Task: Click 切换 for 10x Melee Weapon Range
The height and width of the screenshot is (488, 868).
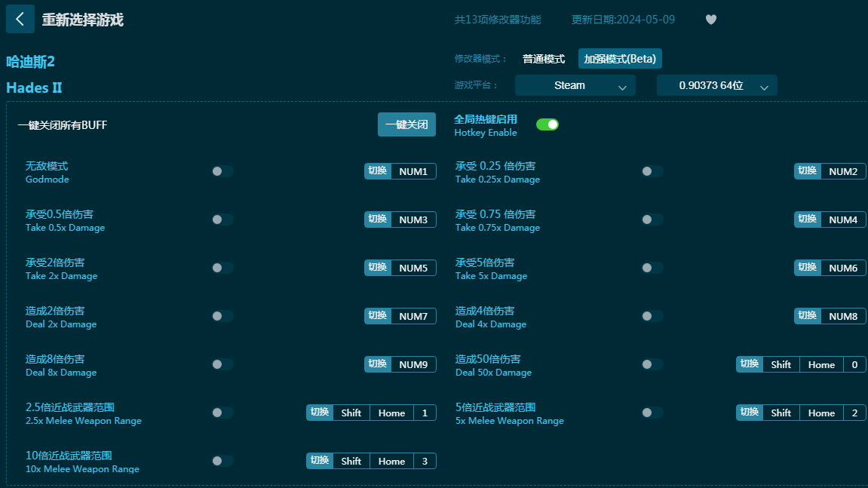Action: (320, 460)
